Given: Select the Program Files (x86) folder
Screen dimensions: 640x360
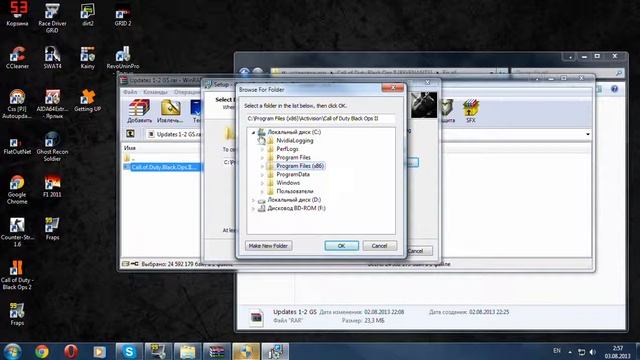Looking at the screenshot, I should [300, 166].
